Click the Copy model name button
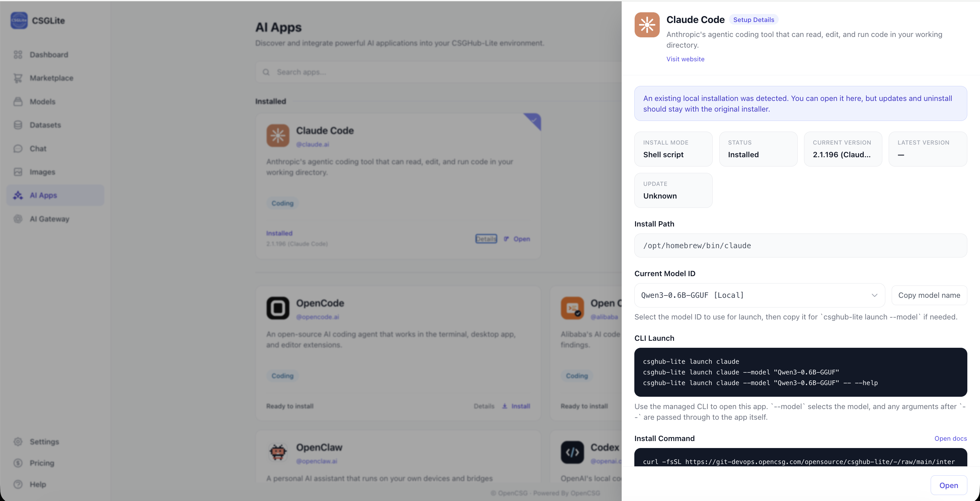This screenshot has height=501, width=980. (929, 295)
